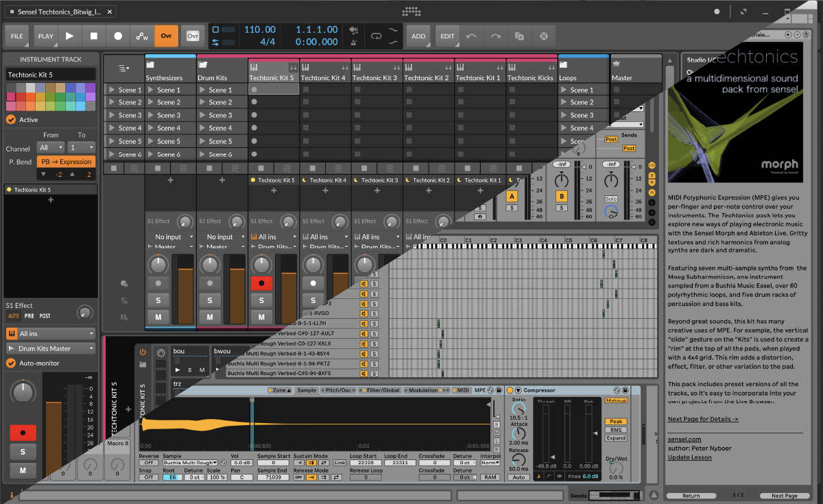The width and height of the screenshot is (823, 504).
Task: Open the Channel From dropdown set to All
Action: pyautogui.click(x=51, y=147)
